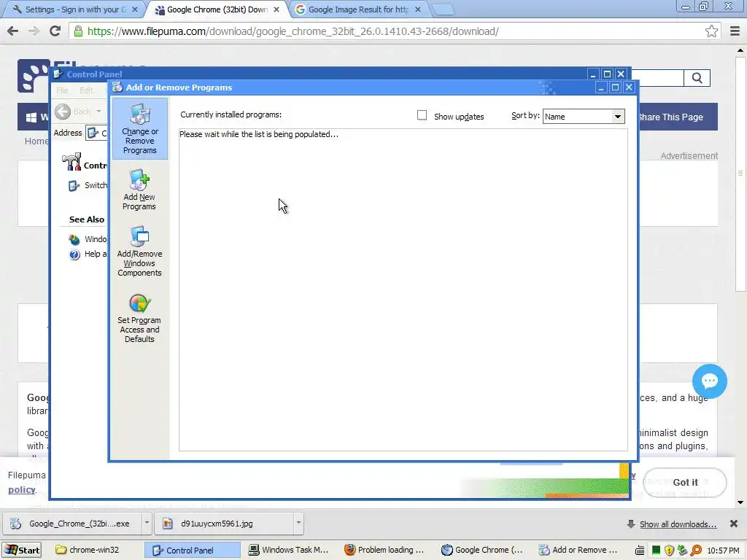
Task: Click Chrome forward arrow button
Action: [x=34, y=31]
